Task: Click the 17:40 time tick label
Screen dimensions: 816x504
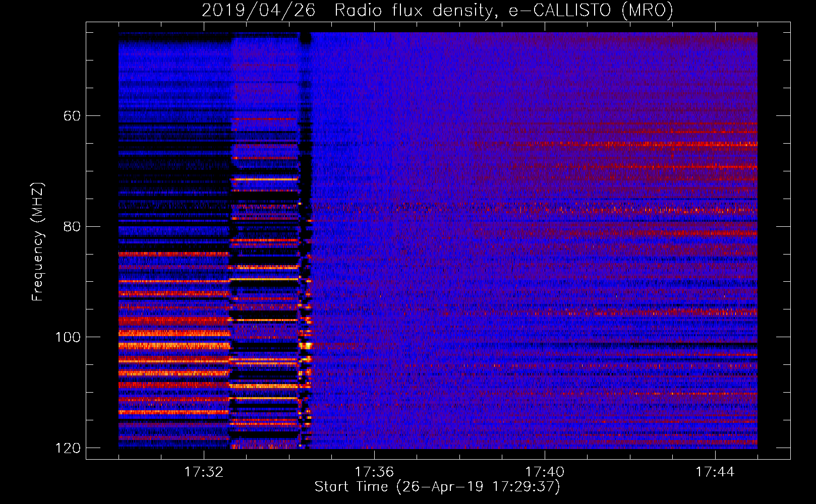Action: click(x=545, y=472)
